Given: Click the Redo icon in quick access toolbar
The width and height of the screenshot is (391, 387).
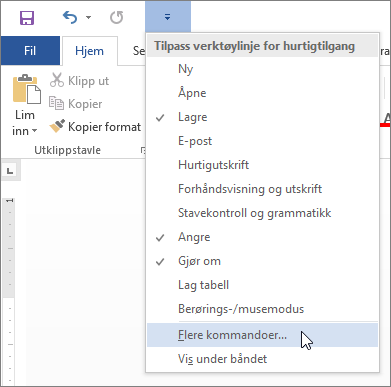Looking at the screenshot, I should tap(116, 17).
